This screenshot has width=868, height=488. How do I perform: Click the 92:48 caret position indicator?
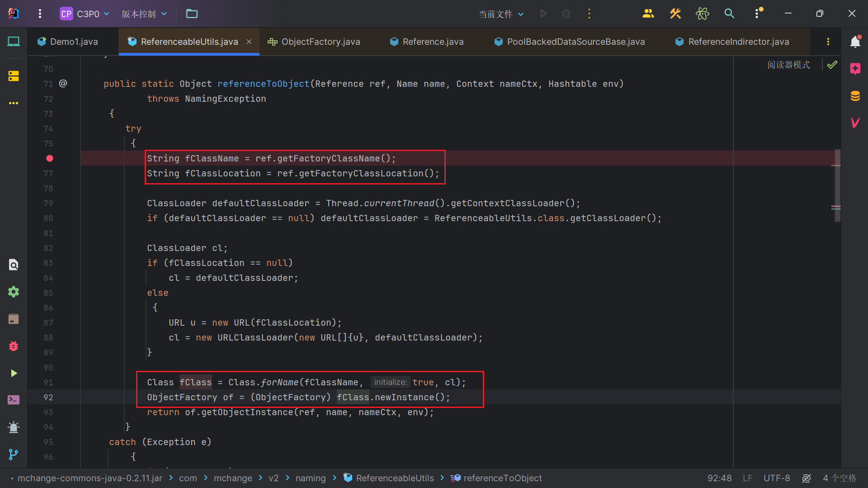click(x=719, y=478)
